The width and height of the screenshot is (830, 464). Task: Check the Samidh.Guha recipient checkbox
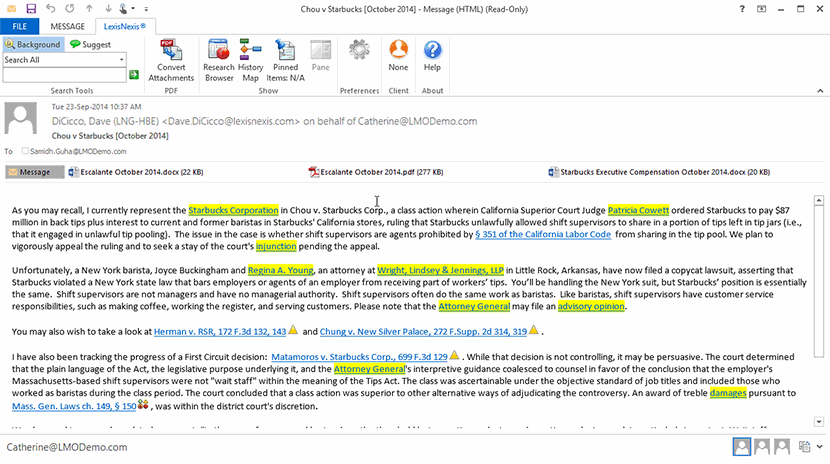point(25,151)
